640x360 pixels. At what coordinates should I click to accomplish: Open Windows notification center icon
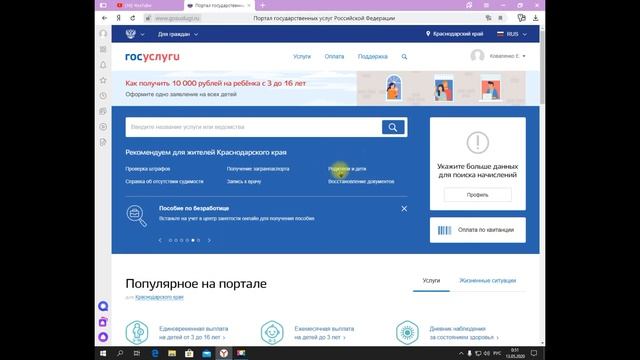pos(533,353)
